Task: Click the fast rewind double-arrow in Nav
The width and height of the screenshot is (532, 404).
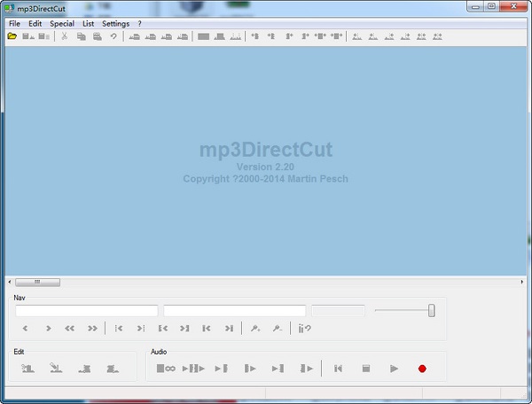Action: point(70,329)
